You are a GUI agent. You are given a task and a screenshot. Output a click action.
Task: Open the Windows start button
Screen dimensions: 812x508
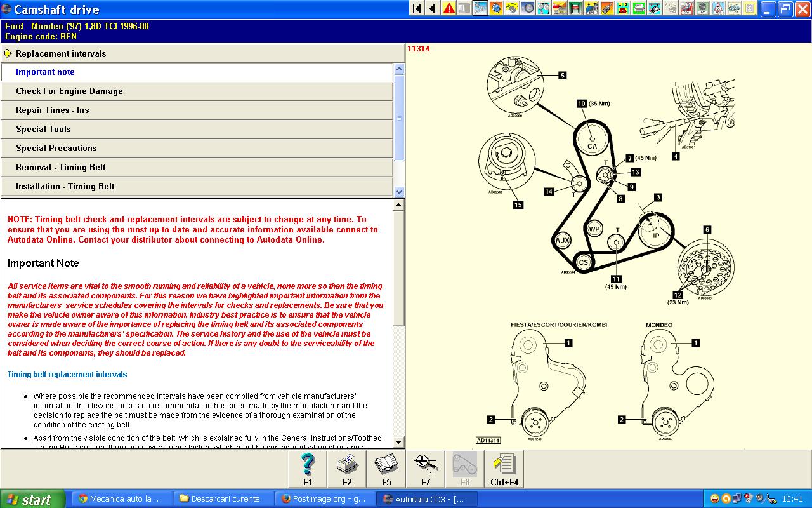[x=33, y=499]
